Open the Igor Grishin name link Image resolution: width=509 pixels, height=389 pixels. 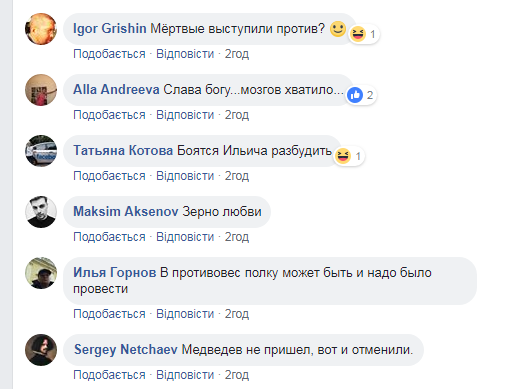tap(110, 29)
